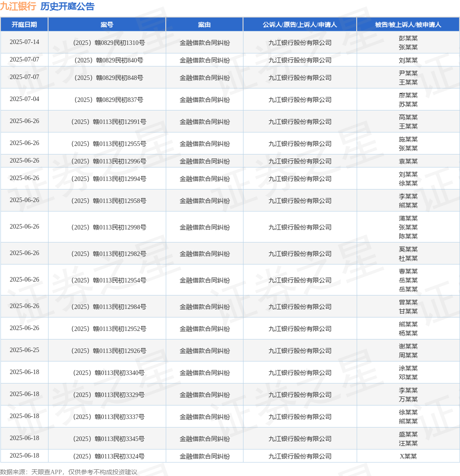
Task: Click 九江银行股份有限公司 in the 3324号 row
Action: point(300,457)
